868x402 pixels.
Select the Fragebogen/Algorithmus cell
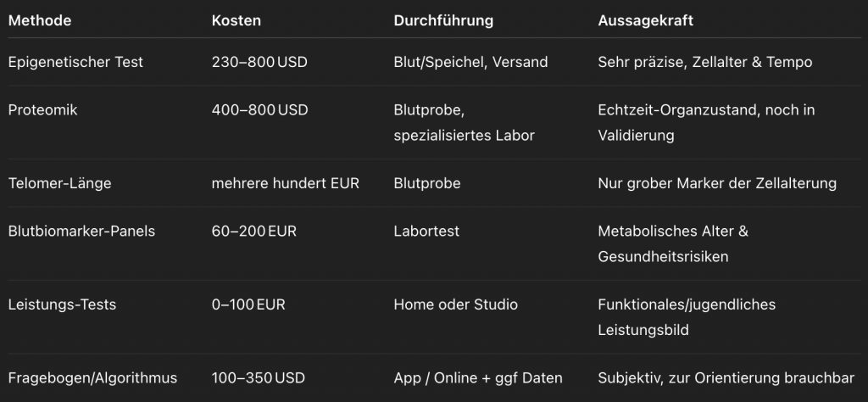click(x=92, y=378)
